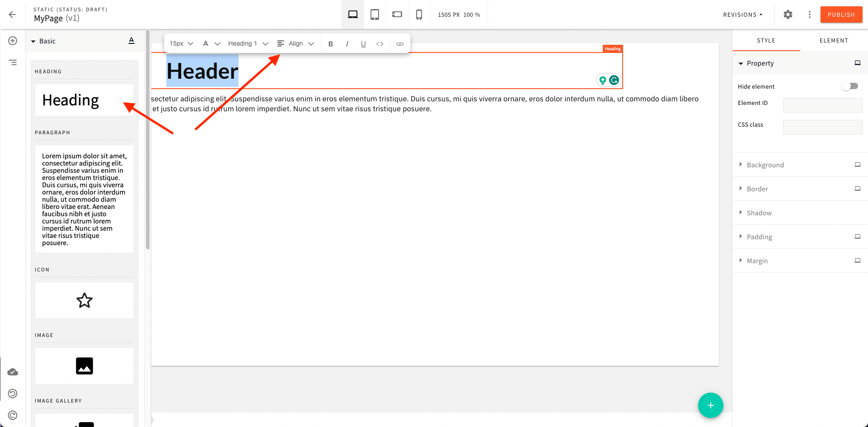Click the Publish button
The image size is (868, 427).
point(841,14)
